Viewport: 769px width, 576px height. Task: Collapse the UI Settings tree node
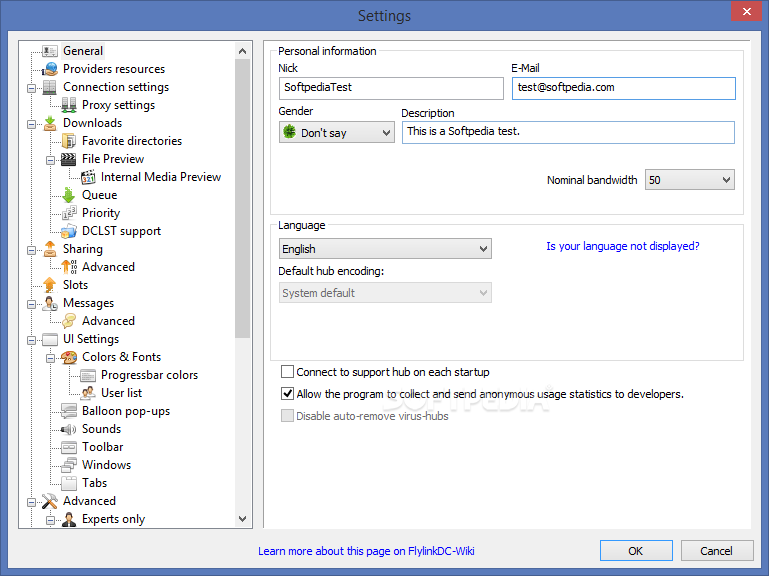(x=31, y=340)
